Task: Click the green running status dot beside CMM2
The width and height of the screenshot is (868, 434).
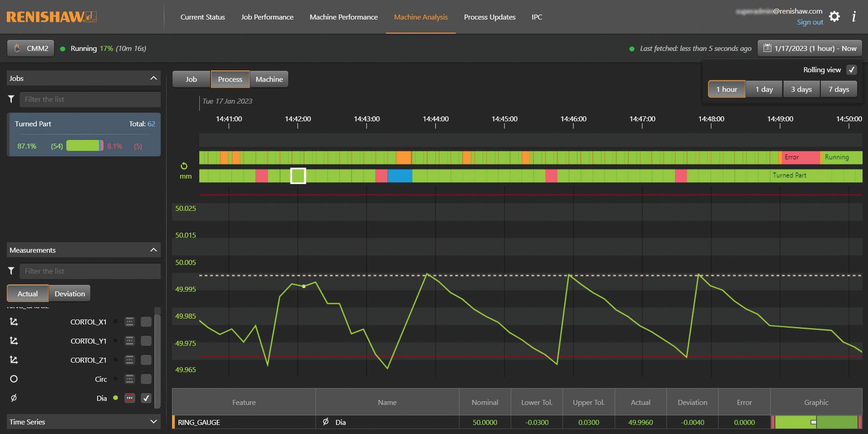Action: (63, 49)
